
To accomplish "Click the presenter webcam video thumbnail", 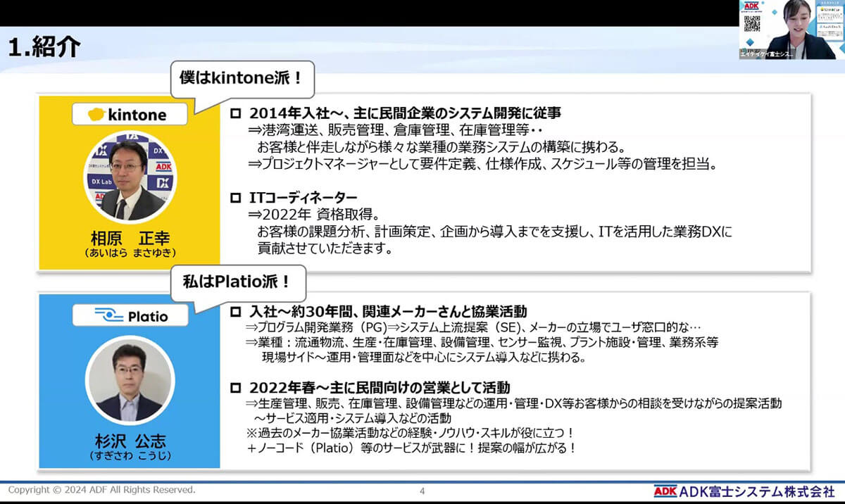I will 791,29.
